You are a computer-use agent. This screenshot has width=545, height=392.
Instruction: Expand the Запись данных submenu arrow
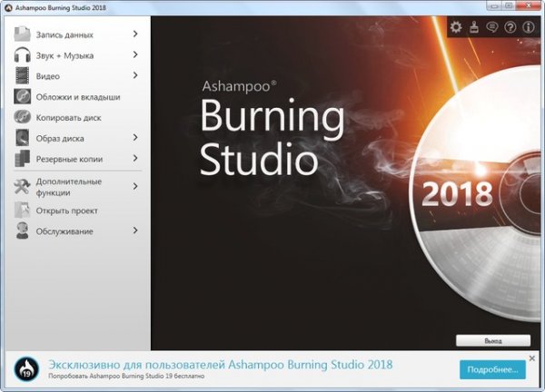point(135,34)
